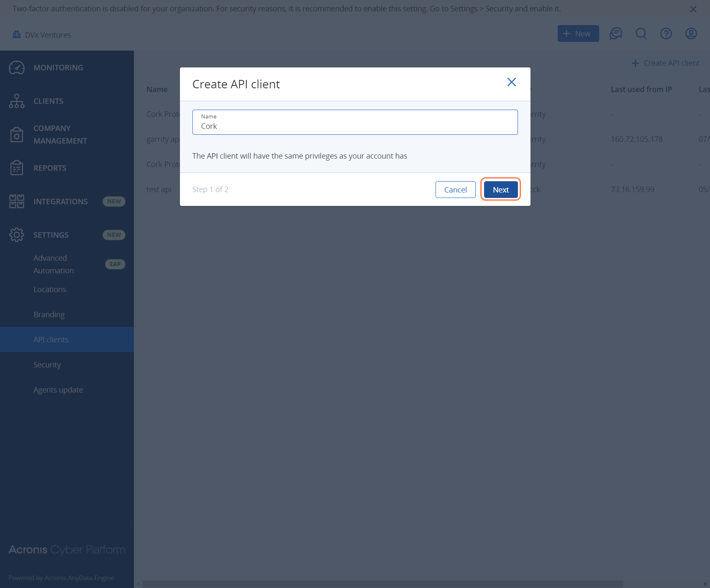Cancel the Create API client dialog
This screenshot has height=588, width=710.
pos(455,190)
